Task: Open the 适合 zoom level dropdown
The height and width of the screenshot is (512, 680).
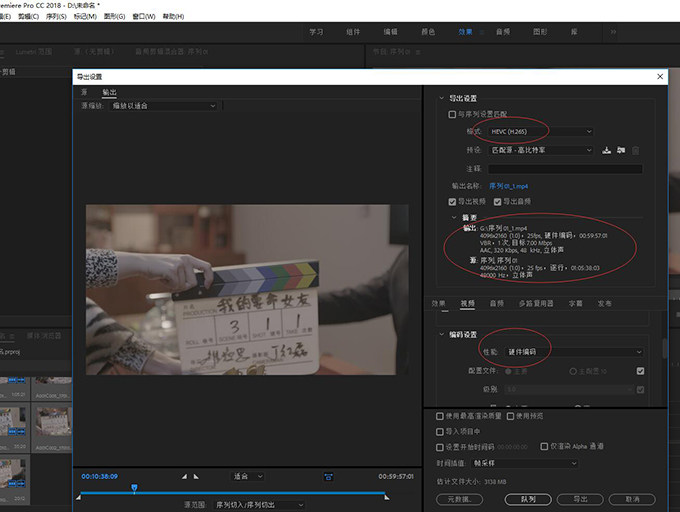Action: point(247,476)
